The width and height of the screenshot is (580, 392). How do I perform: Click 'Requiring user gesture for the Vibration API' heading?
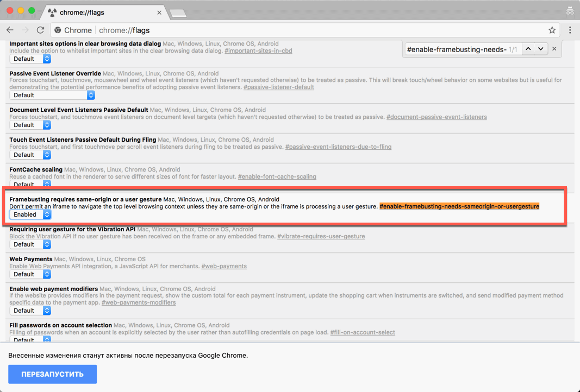[72, 230]
